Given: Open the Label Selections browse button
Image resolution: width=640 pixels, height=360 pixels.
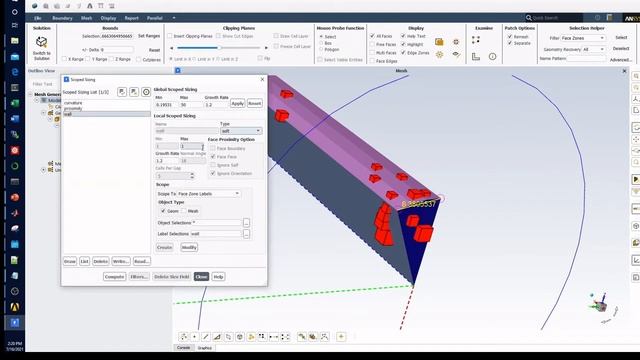Looking at the screenshot, I should 246,234.
